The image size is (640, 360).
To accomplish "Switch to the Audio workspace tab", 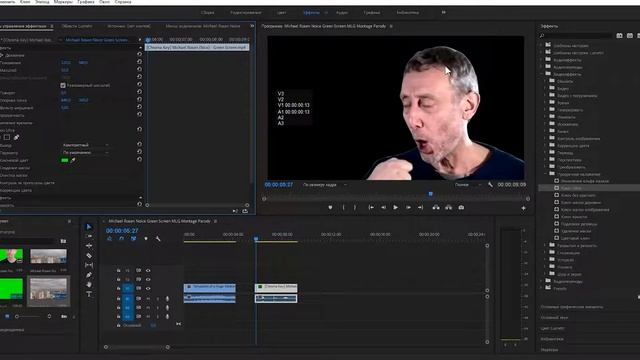I will (x=342, y=13).
